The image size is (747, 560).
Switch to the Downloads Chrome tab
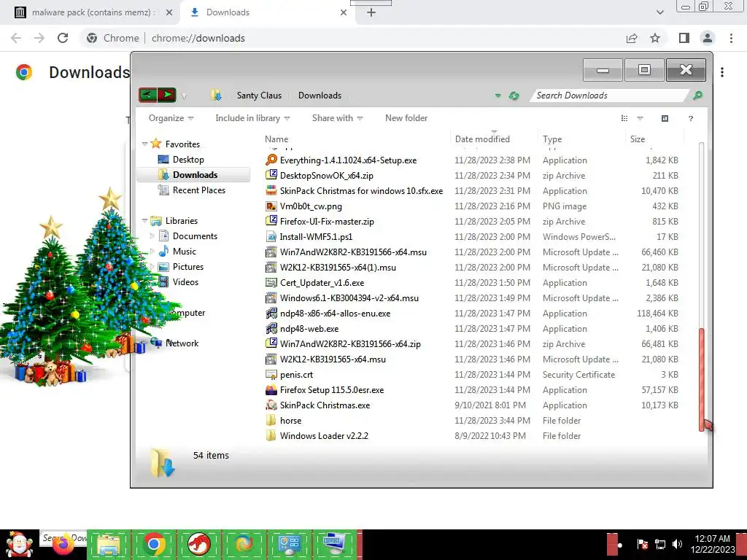click(x=267, y=12)
